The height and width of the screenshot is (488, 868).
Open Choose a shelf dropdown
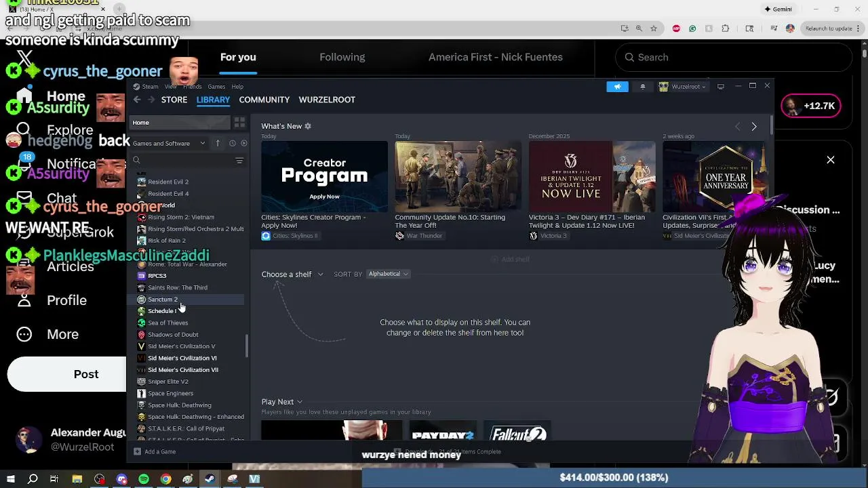(x=292, y=274)
